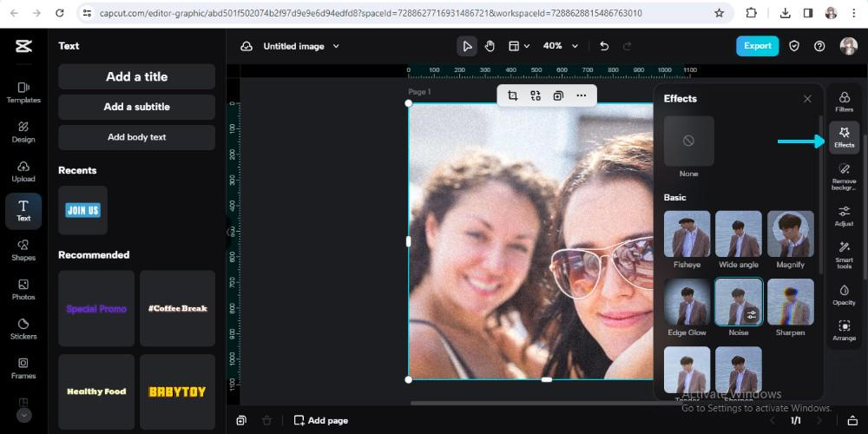The image size is (868, 434).
Task: Select the None effect
Action: pyautogui.click(x=688, y=141)
